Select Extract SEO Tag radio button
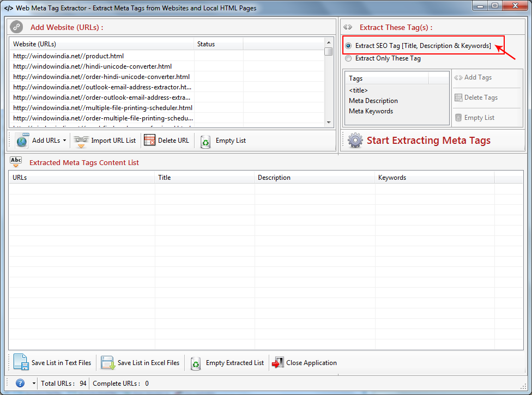Screen dimensions: 532x395 348,46
